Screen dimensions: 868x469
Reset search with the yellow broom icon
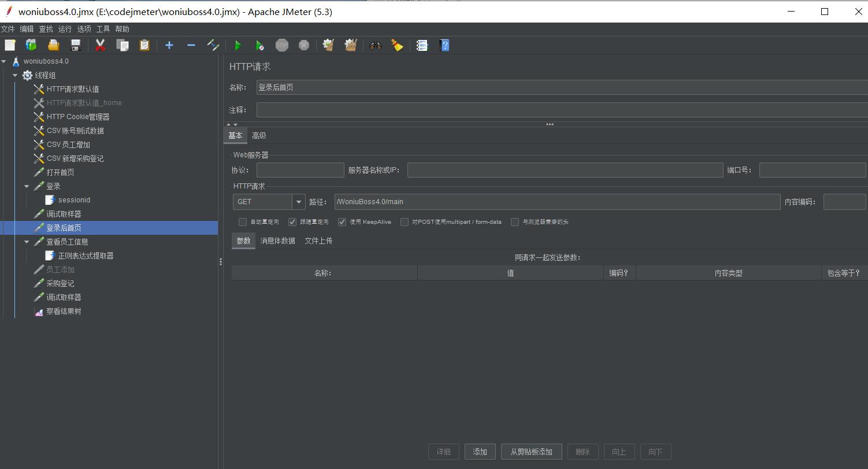(x=397, y=45)
